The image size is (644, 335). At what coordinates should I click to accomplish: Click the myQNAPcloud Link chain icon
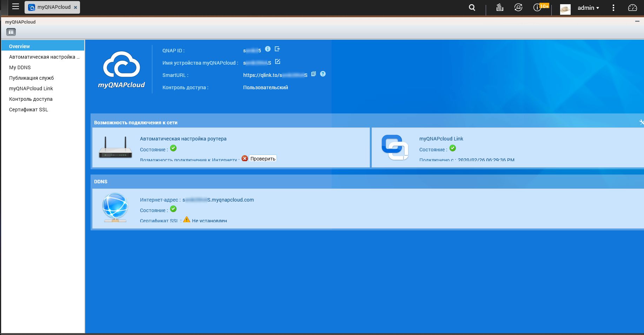coord(395,147)
